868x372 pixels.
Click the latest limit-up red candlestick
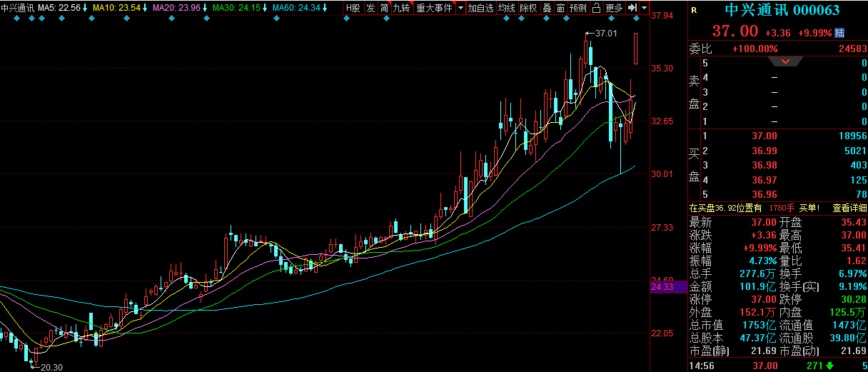coord(635,47)
